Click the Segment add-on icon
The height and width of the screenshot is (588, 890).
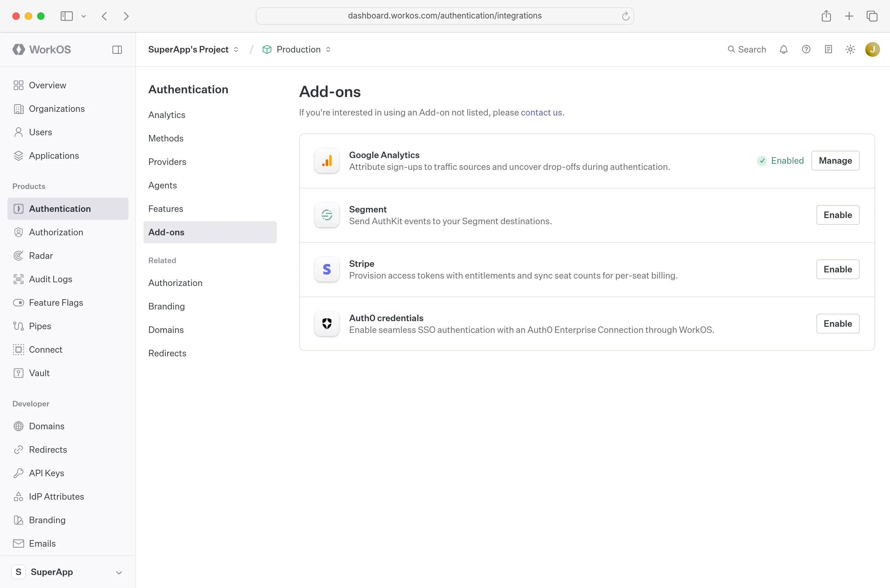tap(327, 215)
